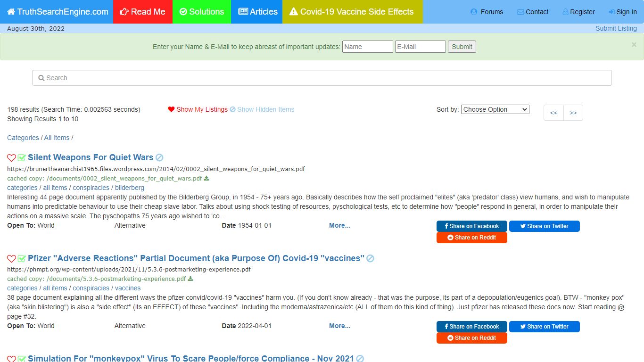Click heart icon beside Simulation For monkeypox listing
The height and width of the screenshot is (362, 644).
tap(11, 359)
